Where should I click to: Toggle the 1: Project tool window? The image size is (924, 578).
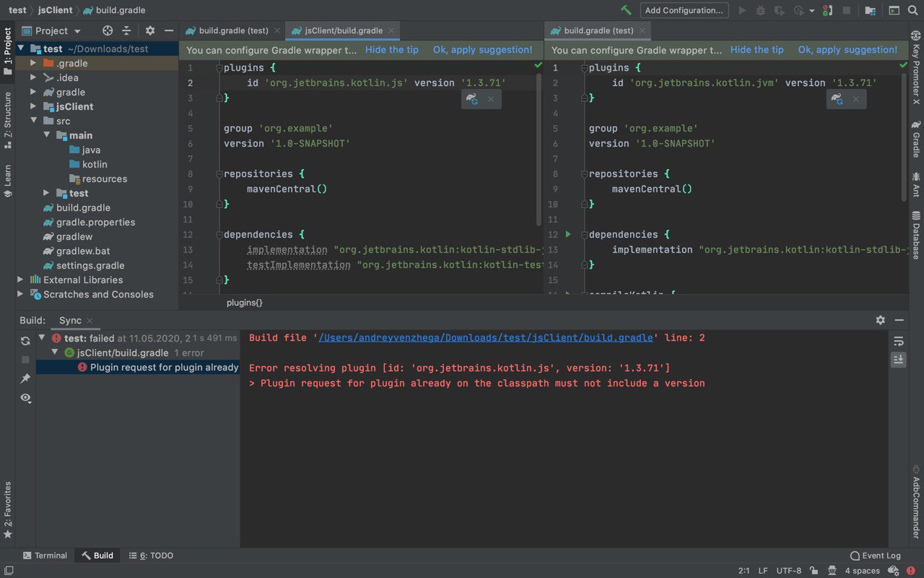[x=7, y=51]
